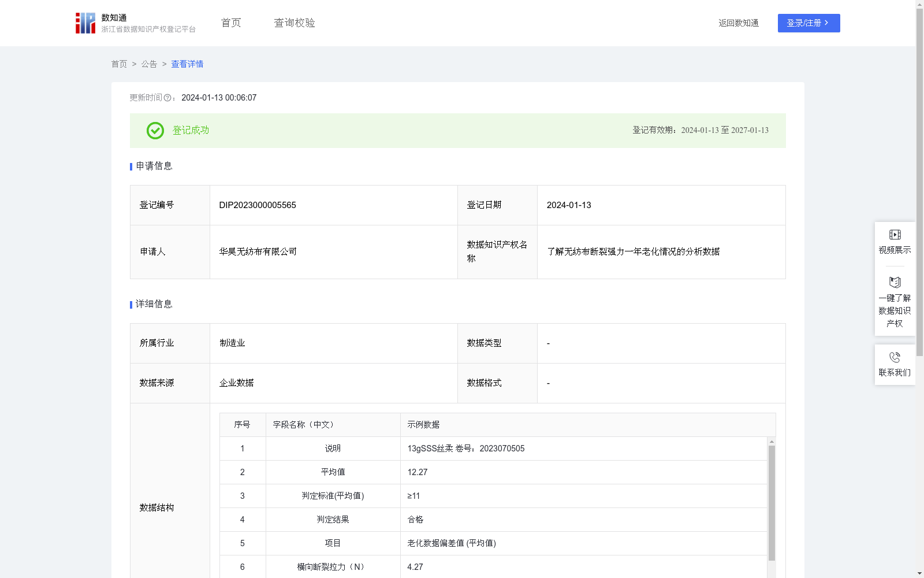Select the 平均值 field row
This screenshot has height=578, width=924.
(493, 472)
